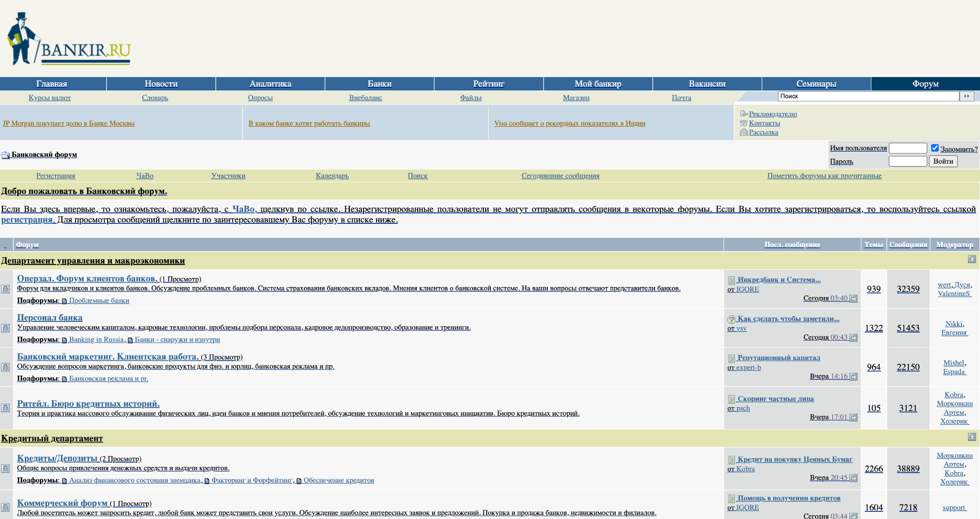Click status icon of Оперзал forum
980x519 pixels.
pyautogui.click(x=5, y=289)
